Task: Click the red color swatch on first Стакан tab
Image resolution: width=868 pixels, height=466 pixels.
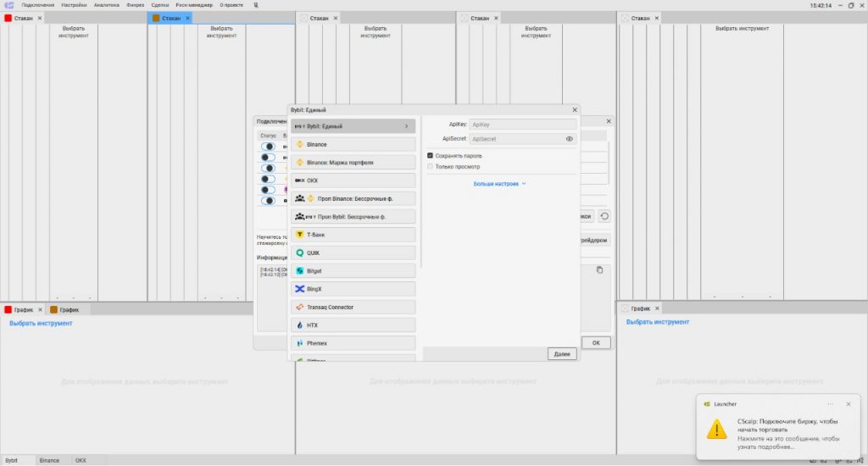Action: (8, 18)
